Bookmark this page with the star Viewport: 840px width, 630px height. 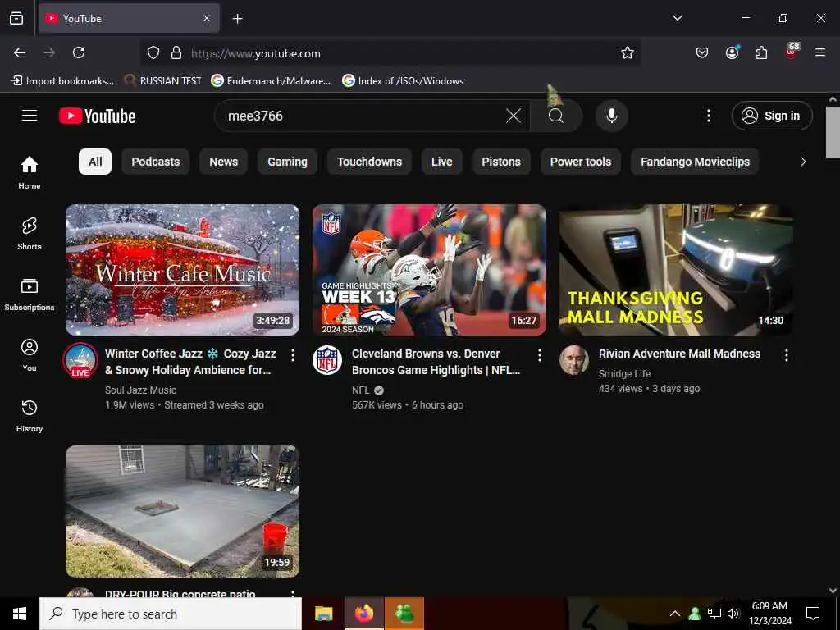[x=628, y=52]
